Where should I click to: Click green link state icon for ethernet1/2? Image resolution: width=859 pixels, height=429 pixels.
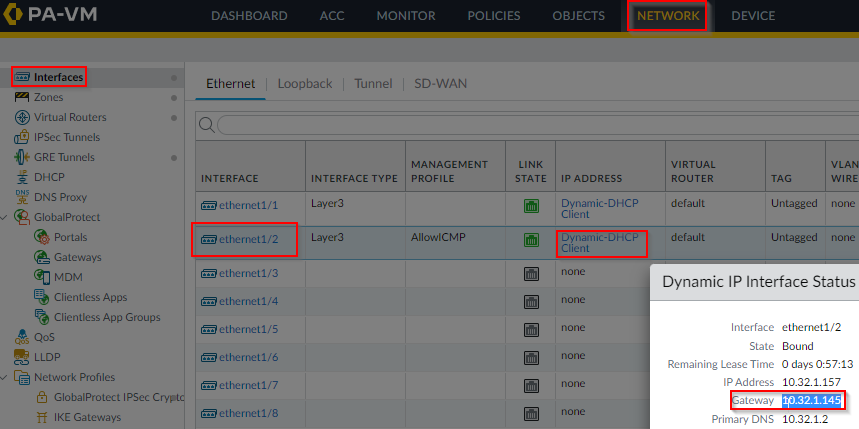[531, 240]
